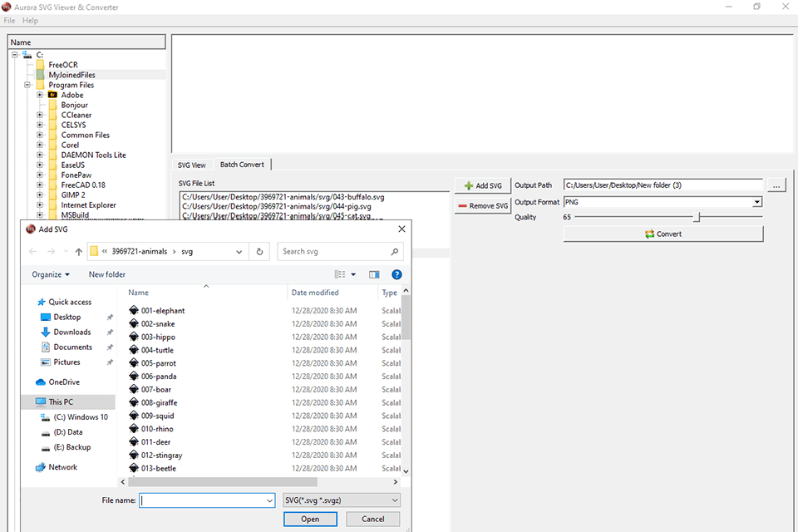This screenshot has width=798, height=532.
Task: Select the 008-giraffe file
Action: click(x=160, y=402)
